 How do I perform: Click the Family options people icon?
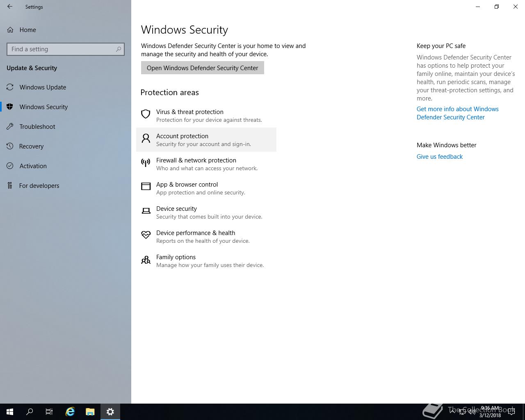(146, 260)
